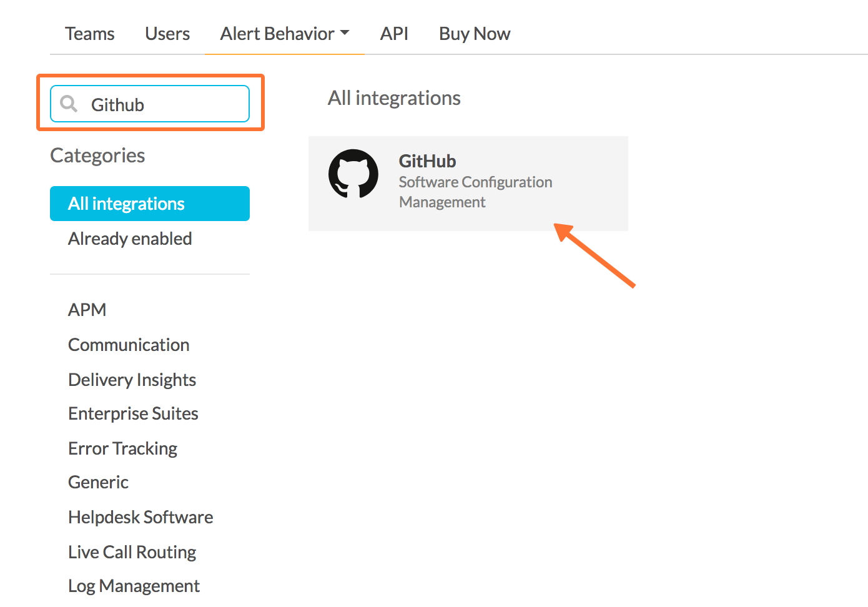Show Already enabled integrations
Image resolution: width=868 pixels, height=607 pixels.
pyautogui.click(x=130, y=239)
